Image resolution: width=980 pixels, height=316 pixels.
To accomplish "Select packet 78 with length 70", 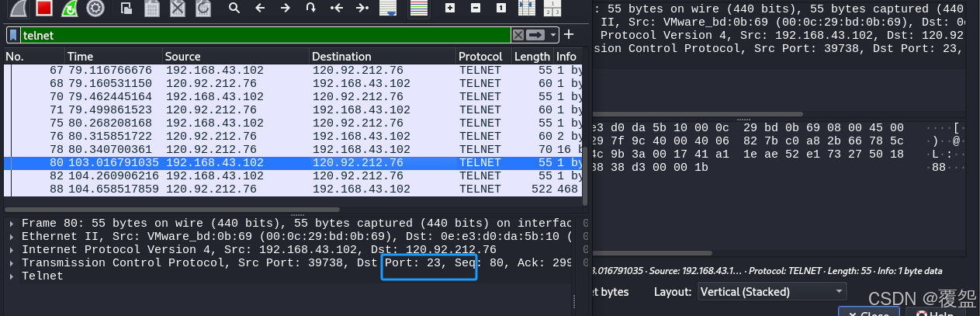I will tap(293, 150).
